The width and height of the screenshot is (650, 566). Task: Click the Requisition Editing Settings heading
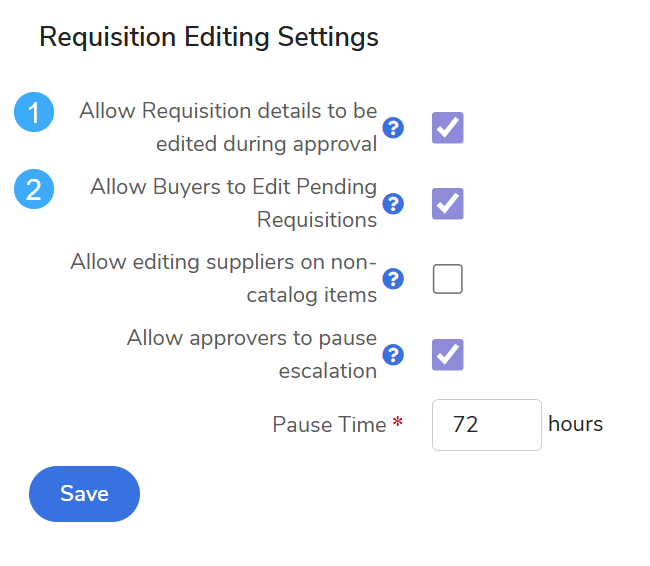click(208, 38)
